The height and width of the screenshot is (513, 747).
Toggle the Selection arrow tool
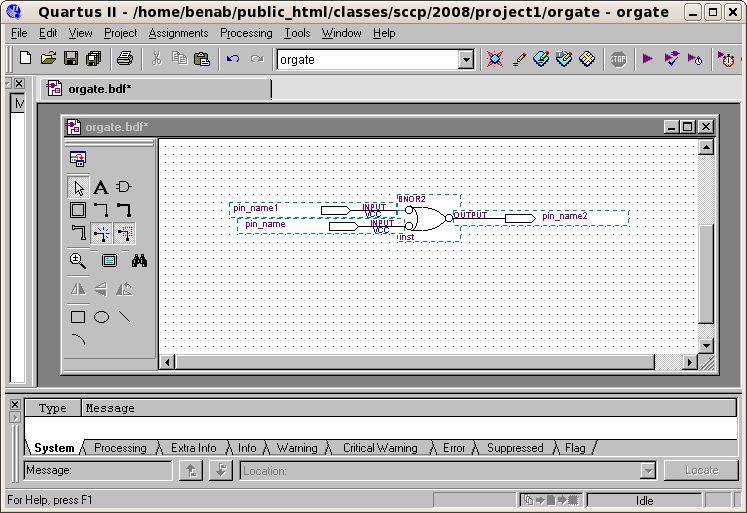click(78, 187)
